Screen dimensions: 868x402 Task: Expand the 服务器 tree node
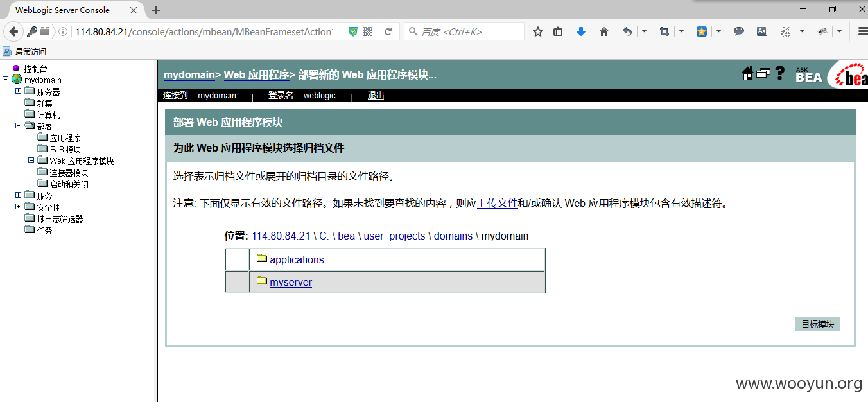tap(18, 91)
